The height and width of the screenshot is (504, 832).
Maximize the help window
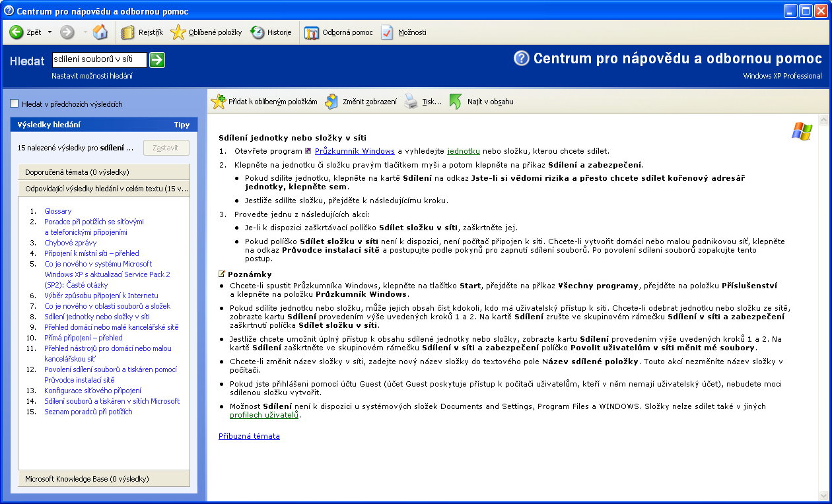(806, 11)
